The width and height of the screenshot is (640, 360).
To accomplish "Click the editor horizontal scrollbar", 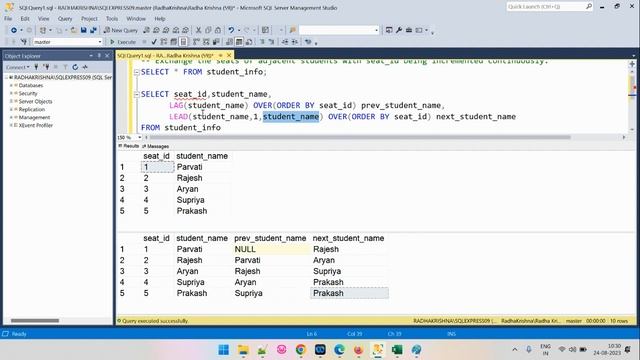I will [x=359, y=138].
